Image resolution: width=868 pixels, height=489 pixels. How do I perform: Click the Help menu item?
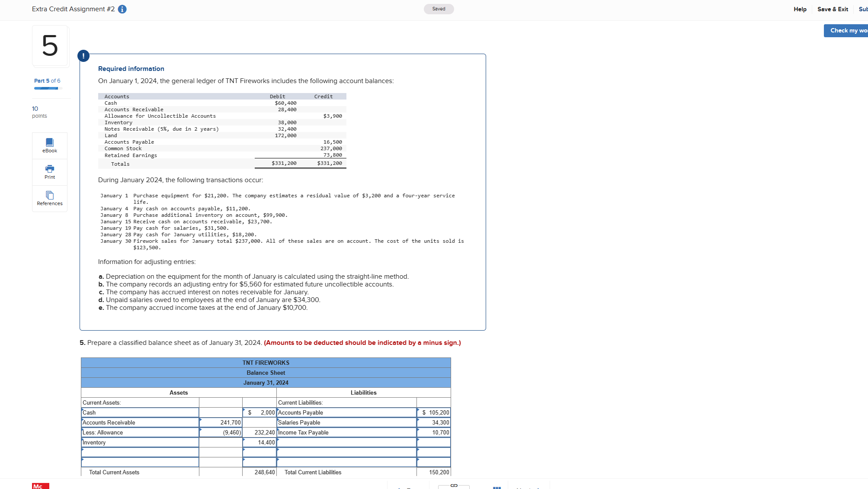(x=800, y=9)
